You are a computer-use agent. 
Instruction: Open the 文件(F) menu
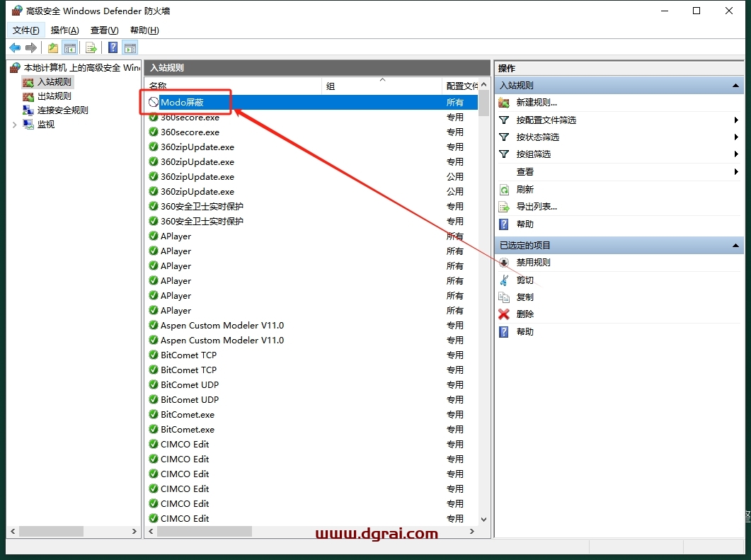click(x=26, y=30)
